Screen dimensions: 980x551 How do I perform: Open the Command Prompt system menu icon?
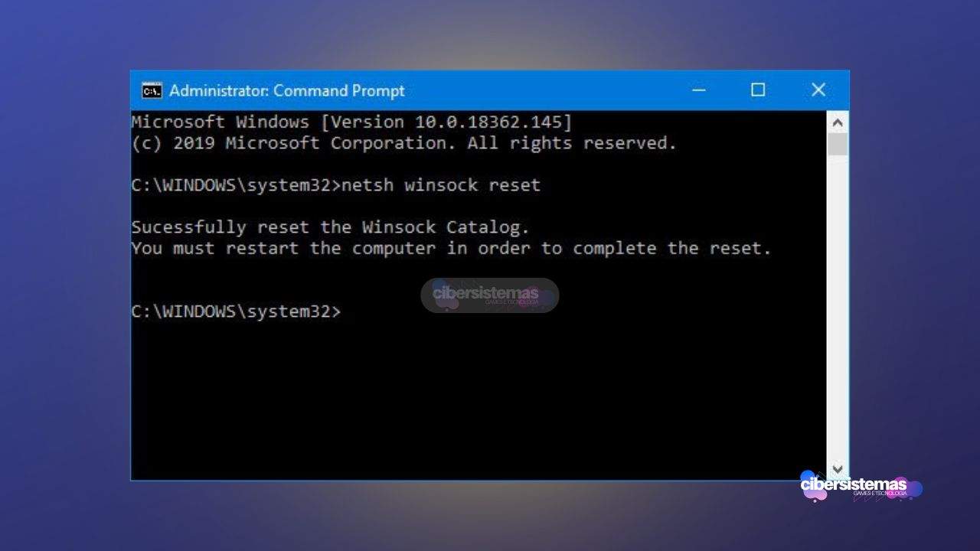coord(152,90)
